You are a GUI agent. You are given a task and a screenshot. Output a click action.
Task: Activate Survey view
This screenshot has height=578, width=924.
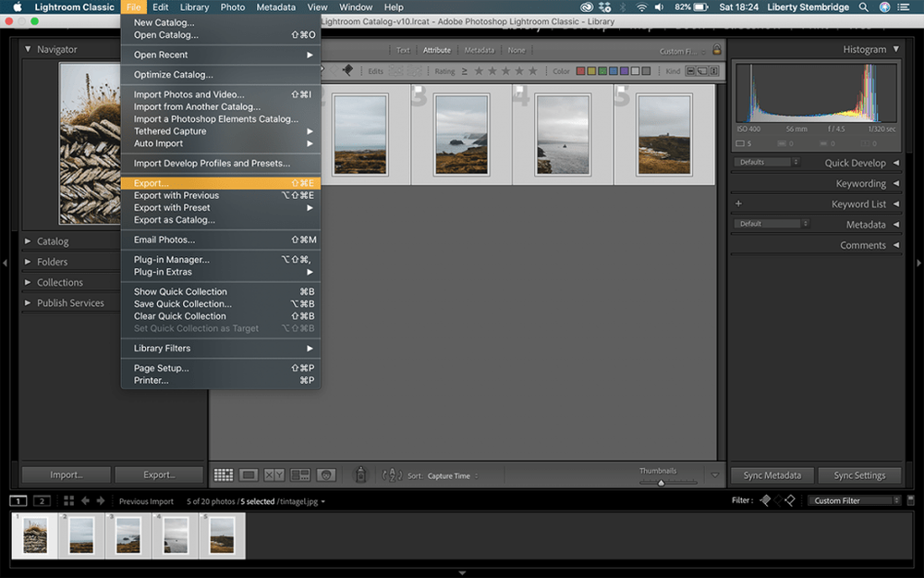[x=298, y=474]
